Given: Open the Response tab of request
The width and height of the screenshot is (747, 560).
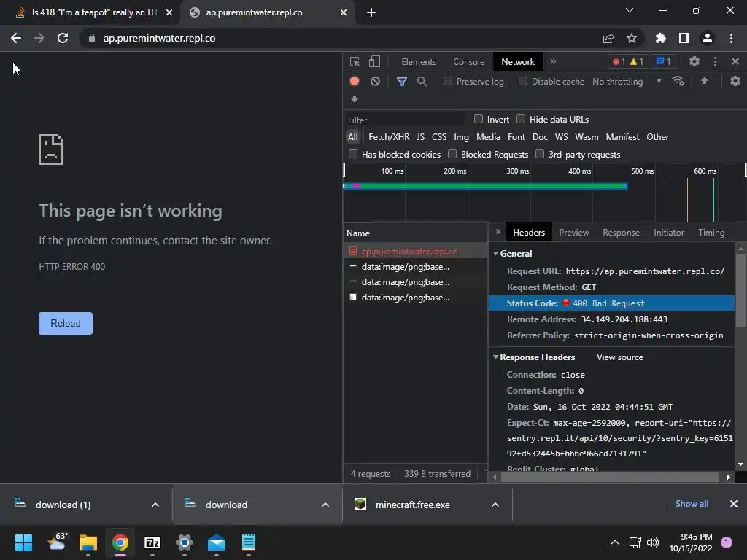Looking at the screenshot, I should point(621,233).
